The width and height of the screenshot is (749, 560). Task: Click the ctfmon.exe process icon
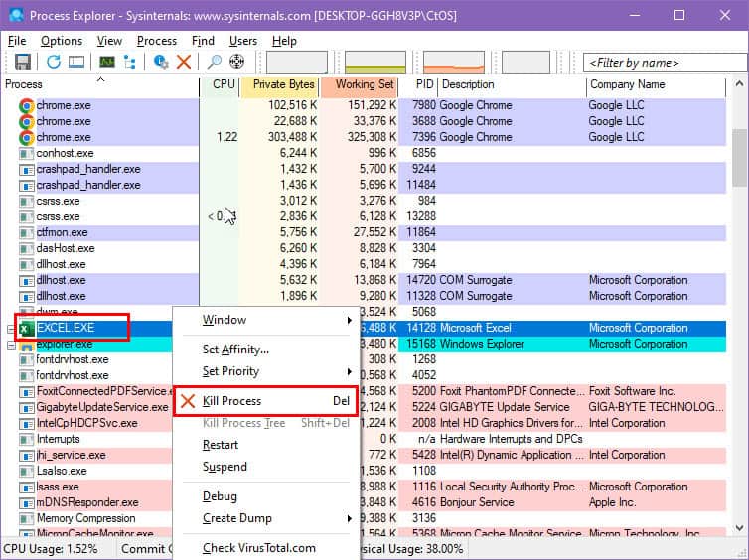pos(26,233)
